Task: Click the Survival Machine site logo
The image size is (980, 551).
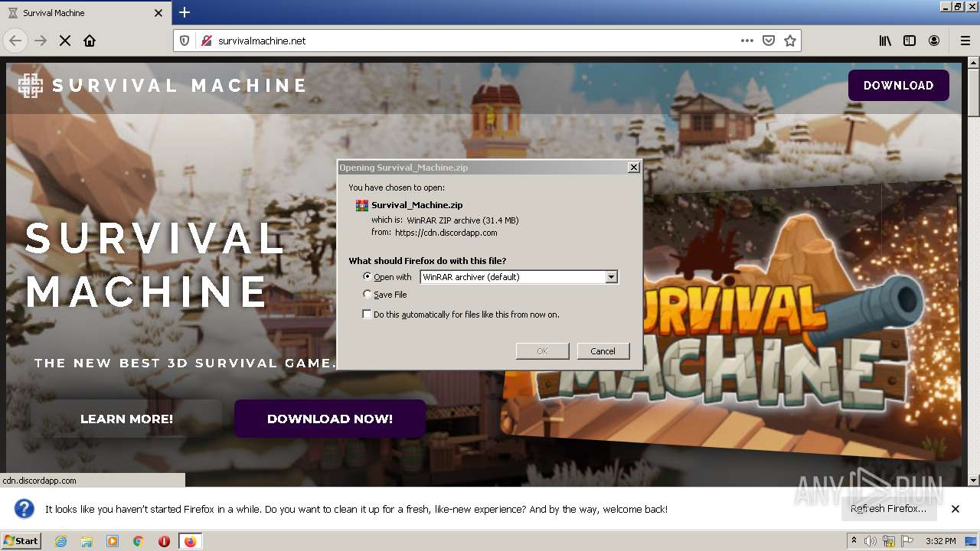Action: click(31, 86)
